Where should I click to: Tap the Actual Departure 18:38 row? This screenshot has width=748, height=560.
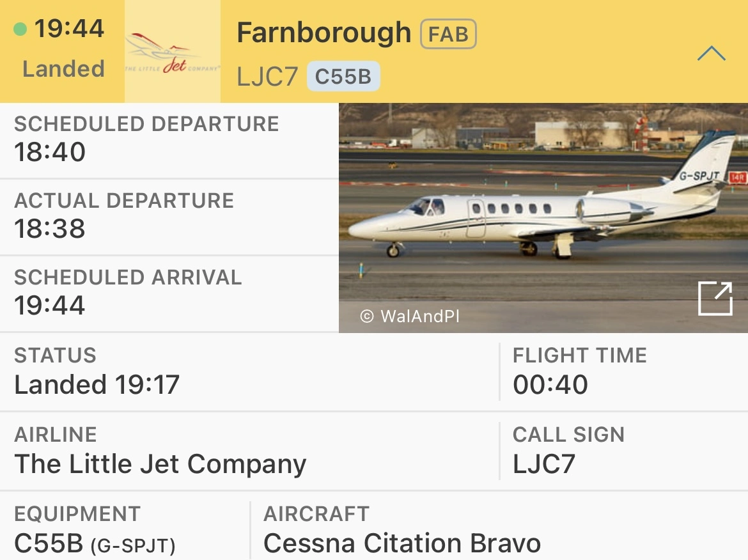169,216
